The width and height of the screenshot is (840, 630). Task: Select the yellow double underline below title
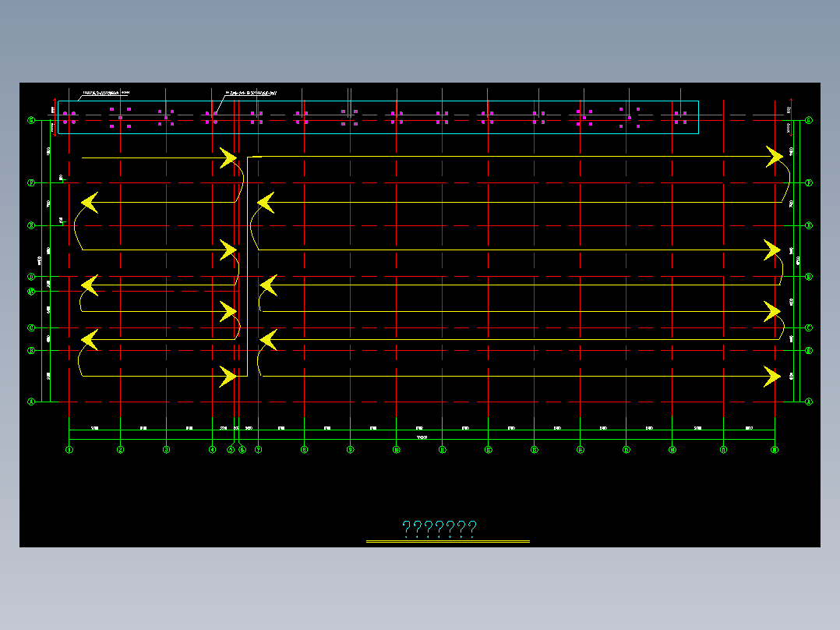(448, 542)
